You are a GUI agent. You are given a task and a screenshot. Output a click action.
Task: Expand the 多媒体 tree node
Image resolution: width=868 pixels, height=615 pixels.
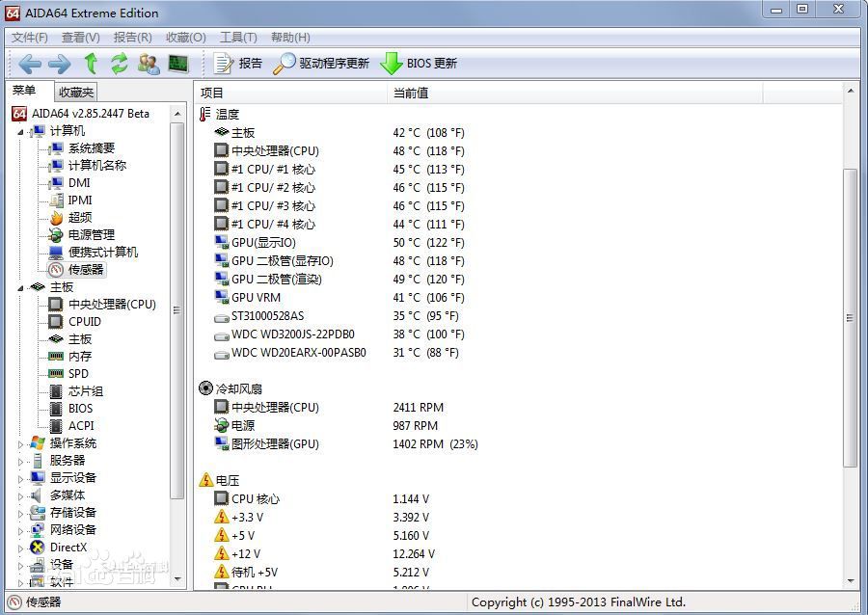point(20,496)
